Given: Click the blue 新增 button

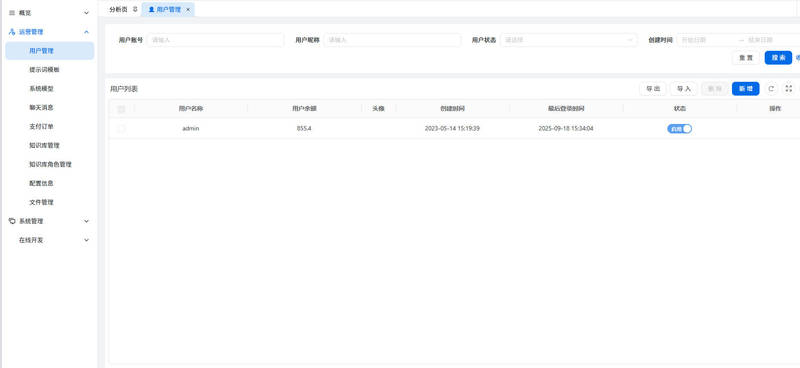Looking at the screenshot, I should 745,89.
